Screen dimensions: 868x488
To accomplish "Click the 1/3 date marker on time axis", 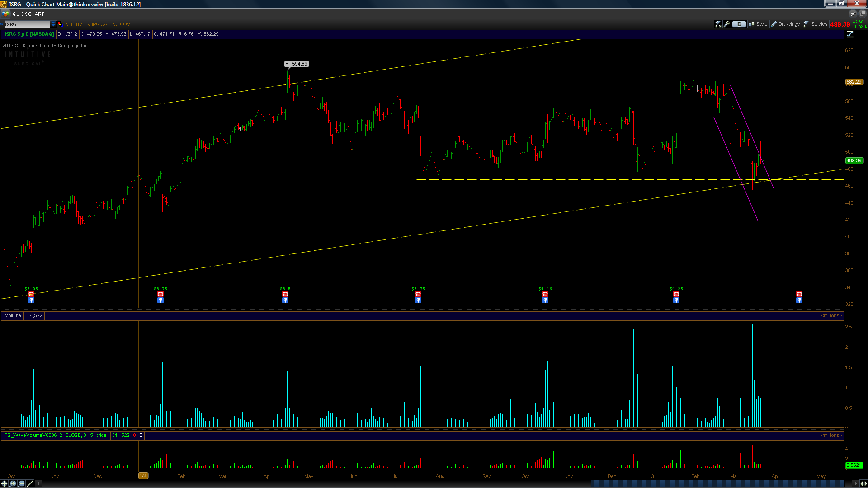I will pos(143,475).
